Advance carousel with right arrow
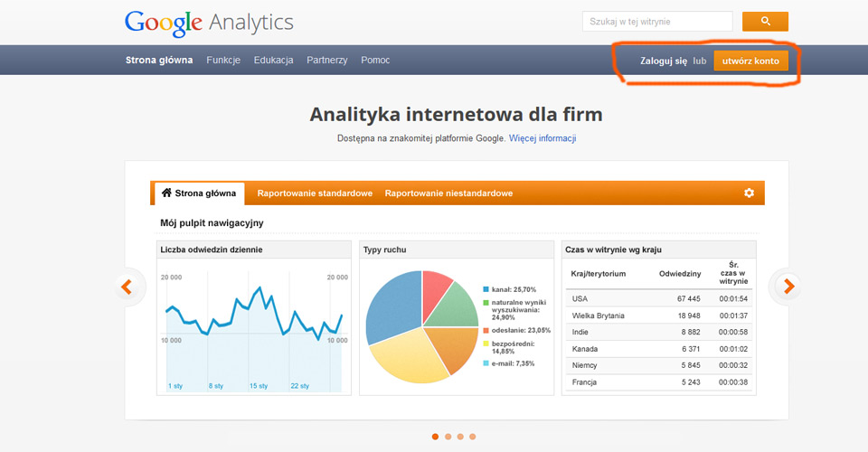 (788, 286)
